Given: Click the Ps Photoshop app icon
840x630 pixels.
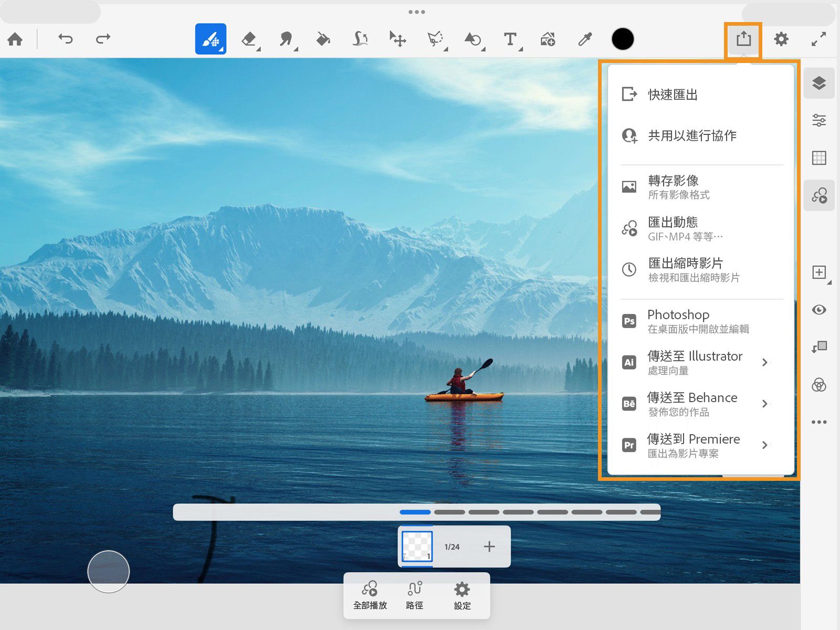Looking at the screenshot, I should (x=629, y=321).
